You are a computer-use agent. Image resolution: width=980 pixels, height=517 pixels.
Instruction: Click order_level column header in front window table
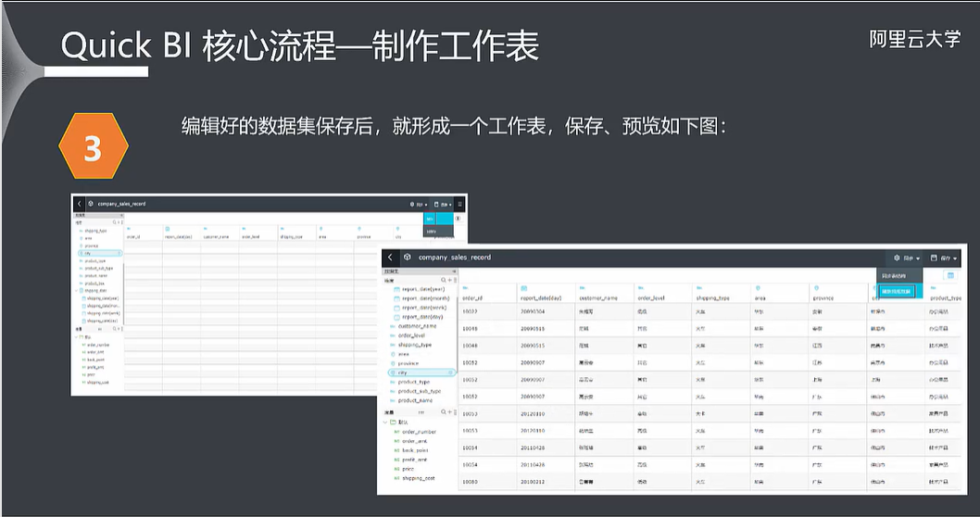tap(651, 298)
